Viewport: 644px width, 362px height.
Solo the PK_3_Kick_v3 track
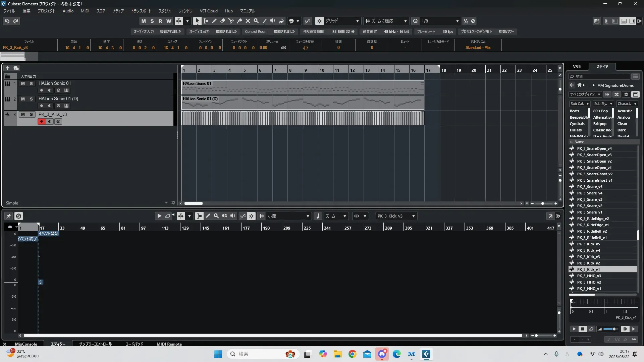point(31,114)
